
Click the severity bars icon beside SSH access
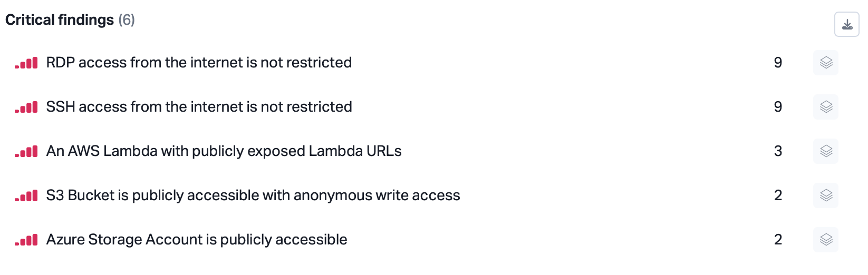(x=26, y=107)
